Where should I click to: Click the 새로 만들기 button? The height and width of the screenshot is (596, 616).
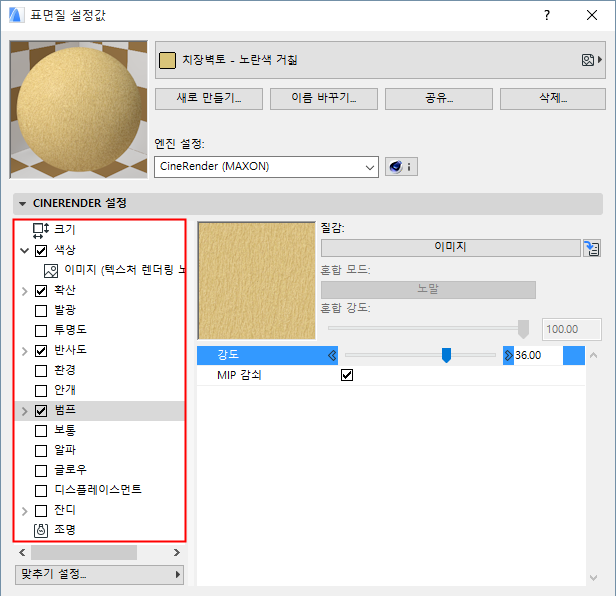209,99
